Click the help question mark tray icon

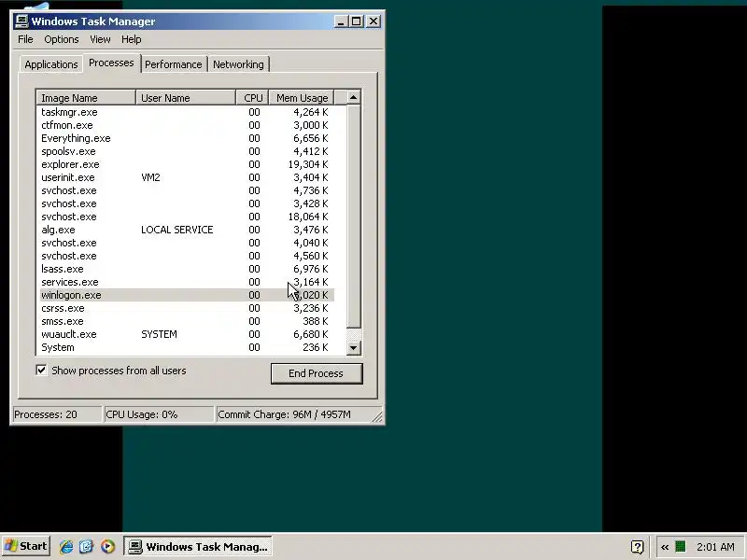[x=637, y=547]
